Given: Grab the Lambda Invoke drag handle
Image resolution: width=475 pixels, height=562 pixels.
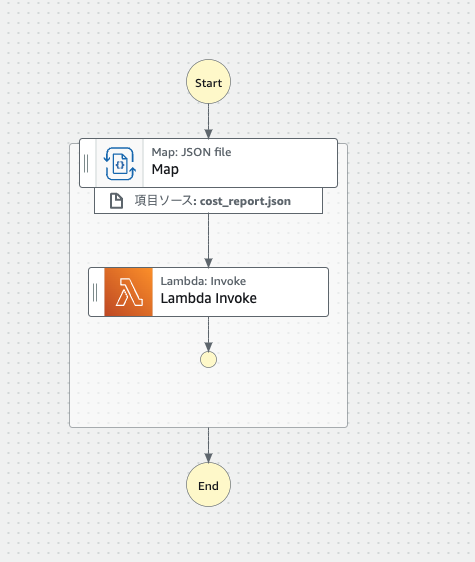Looking at the screenshot, I should [95, 292].
